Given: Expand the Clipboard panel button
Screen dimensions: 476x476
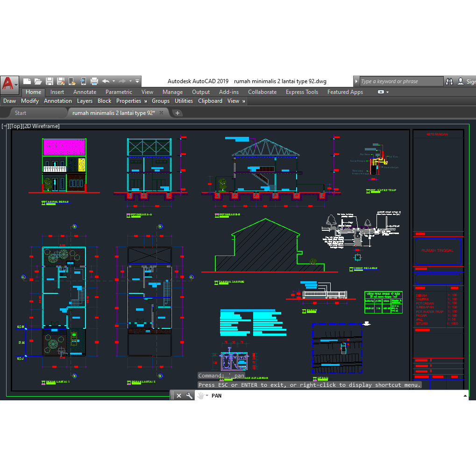Looking at the screenshot, I should click(x=210, y=101).
